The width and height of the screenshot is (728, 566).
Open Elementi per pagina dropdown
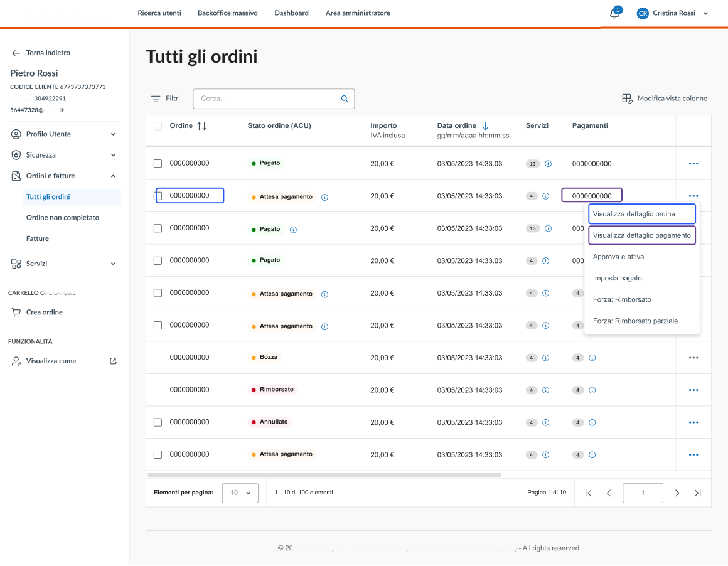click(240, 493)
